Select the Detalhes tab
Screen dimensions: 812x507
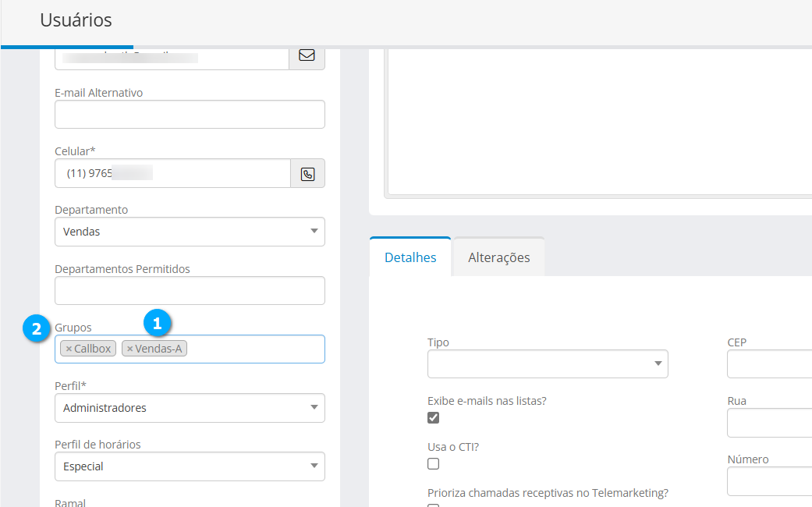pos(410,257)
